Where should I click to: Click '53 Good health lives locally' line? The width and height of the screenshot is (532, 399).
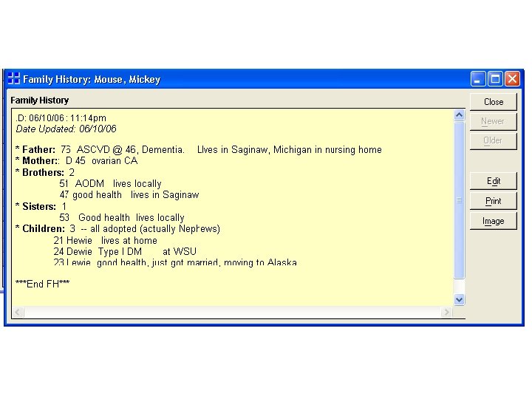click(x=122, y=217)
